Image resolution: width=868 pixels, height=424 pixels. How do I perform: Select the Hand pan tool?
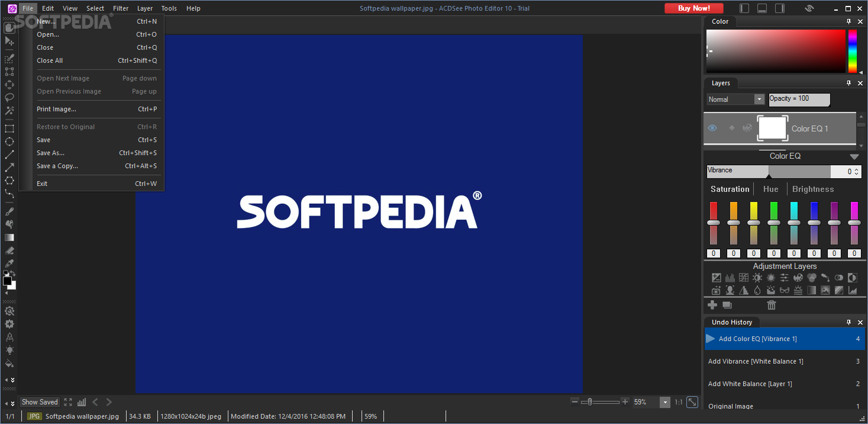[9, 28]
